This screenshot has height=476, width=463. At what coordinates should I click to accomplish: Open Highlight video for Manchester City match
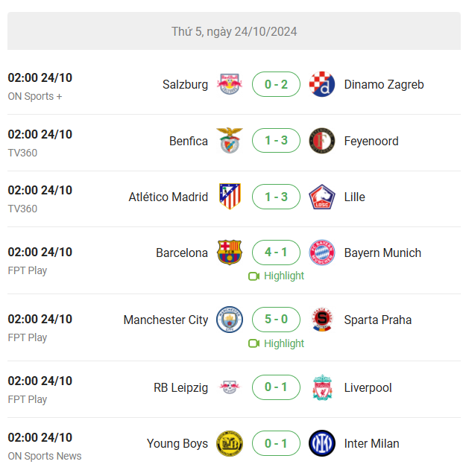[276, 343]
